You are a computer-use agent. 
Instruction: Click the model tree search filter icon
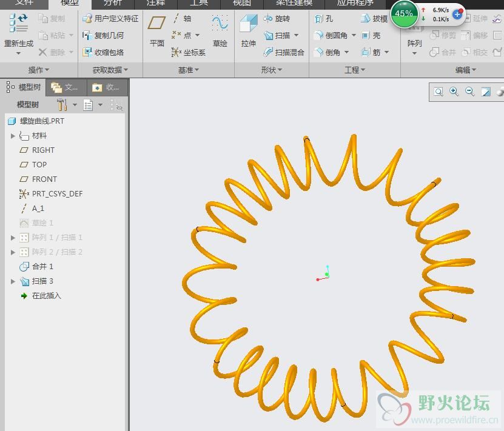[x=118, y=105]
